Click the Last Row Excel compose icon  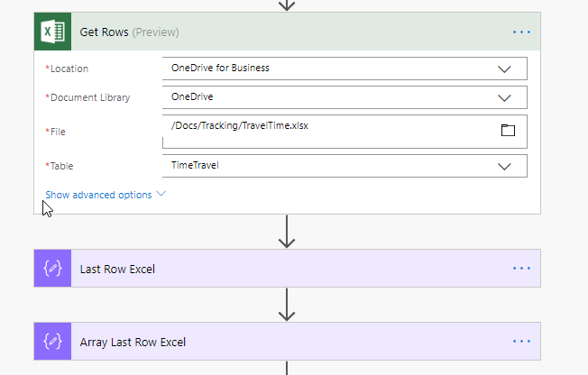pos(52,269)
